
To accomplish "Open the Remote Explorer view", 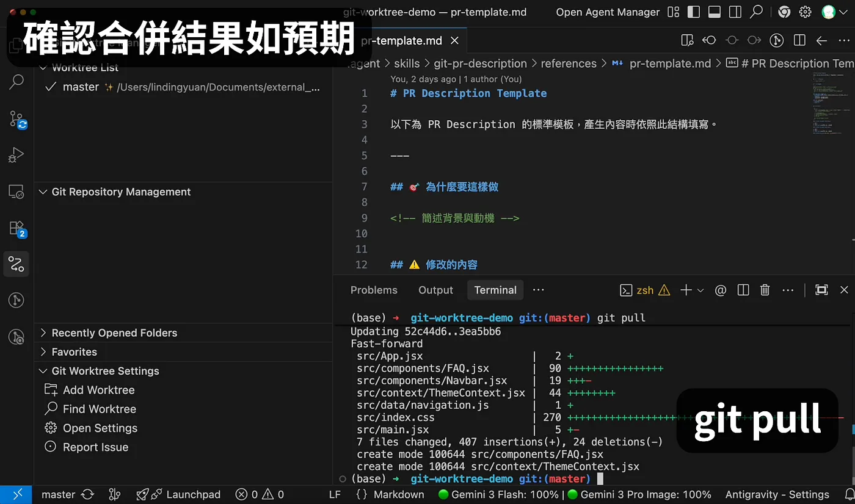I will [x=16, y=192].
